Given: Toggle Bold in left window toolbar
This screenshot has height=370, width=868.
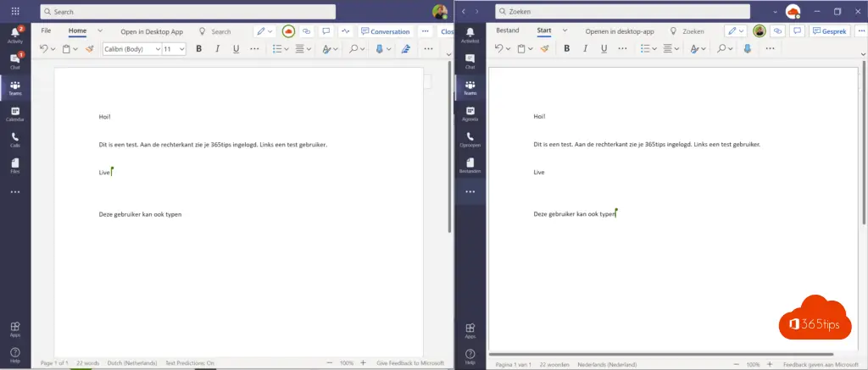Looking at the screenshot, I should (198, 49).
